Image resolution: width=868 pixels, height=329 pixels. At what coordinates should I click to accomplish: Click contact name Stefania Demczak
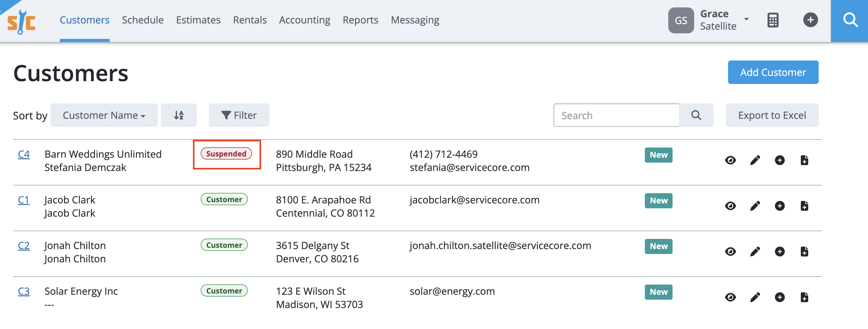[x=85, y=167]
